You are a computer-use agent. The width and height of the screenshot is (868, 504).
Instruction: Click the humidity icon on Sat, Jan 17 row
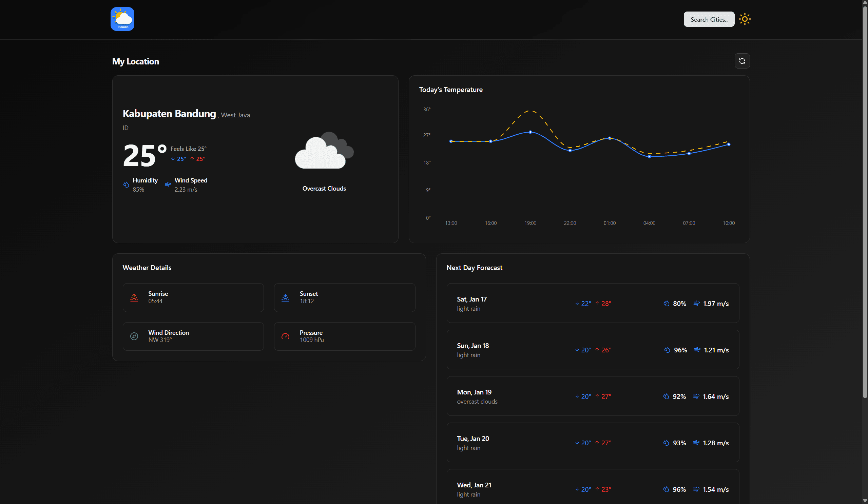pyautogui.click(x=667, y=304)
